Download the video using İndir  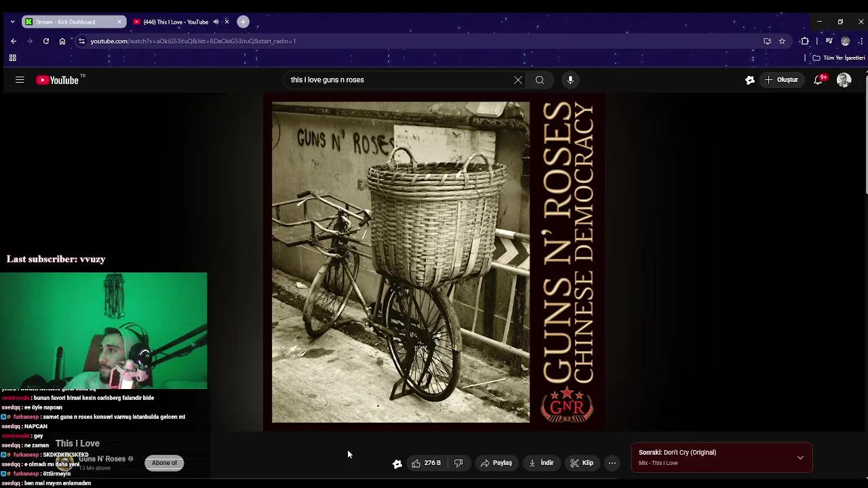pos(541,463)
